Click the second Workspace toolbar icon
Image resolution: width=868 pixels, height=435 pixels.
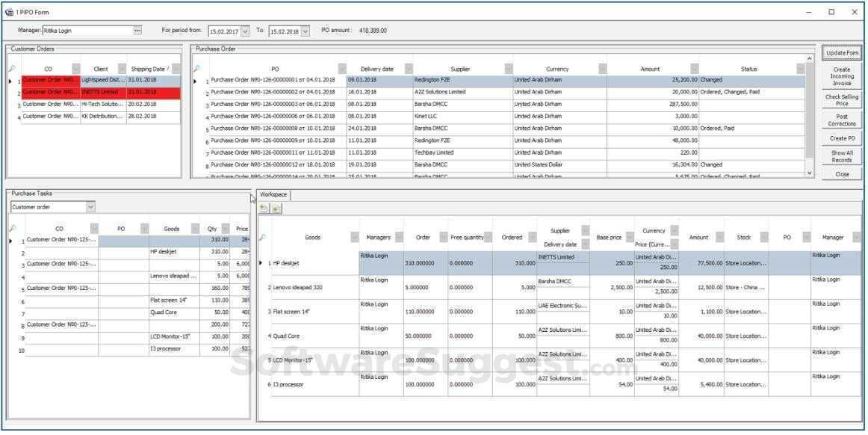pos(276,209)
